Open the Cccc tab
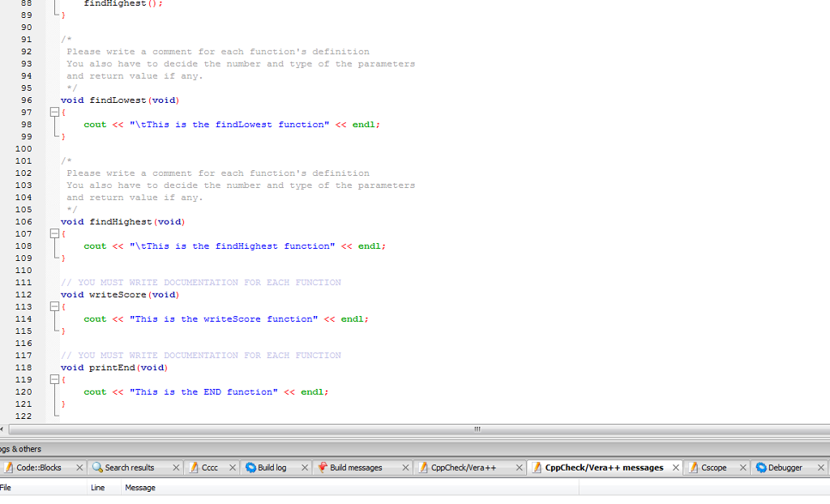The height and width of the screenshot is (504, 830). coord(210,468)
